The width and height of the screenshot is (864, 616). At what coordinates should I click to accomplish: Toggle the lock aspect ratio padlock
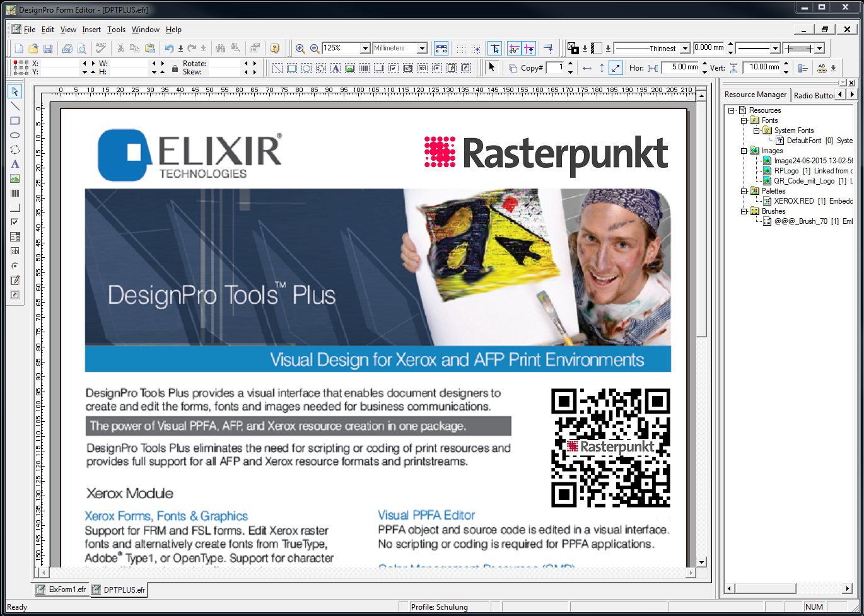[175, 68]
